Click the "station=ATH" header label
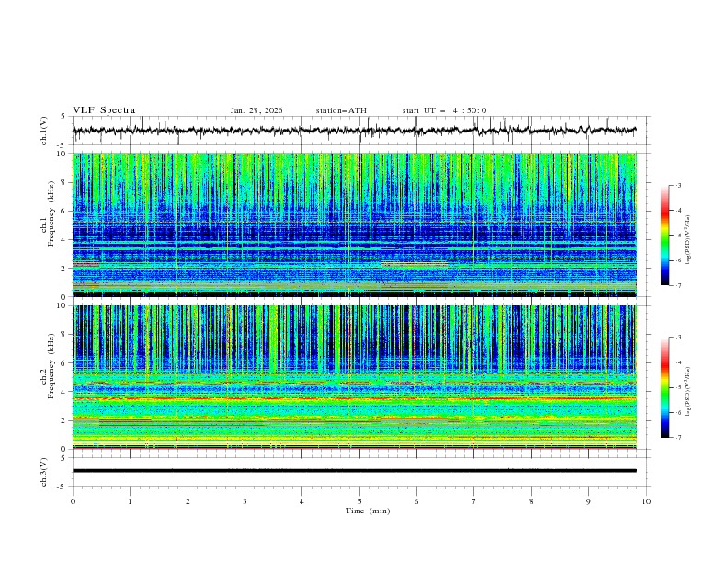The height and width of the screenshot is (563, 728). pos(341,110)
